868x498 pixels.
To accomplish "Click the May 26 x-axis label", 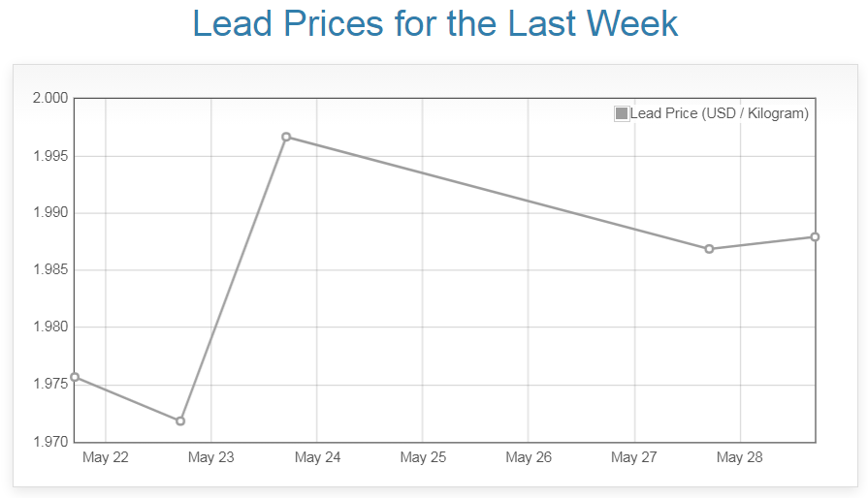I will pyautogui.click(x=529, y=457).
